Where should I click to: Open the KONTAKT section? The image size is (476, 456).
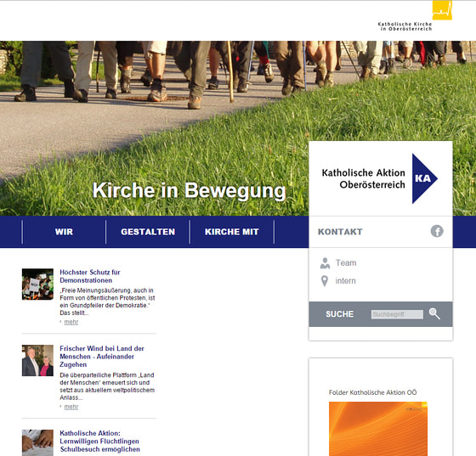(340, 232)
